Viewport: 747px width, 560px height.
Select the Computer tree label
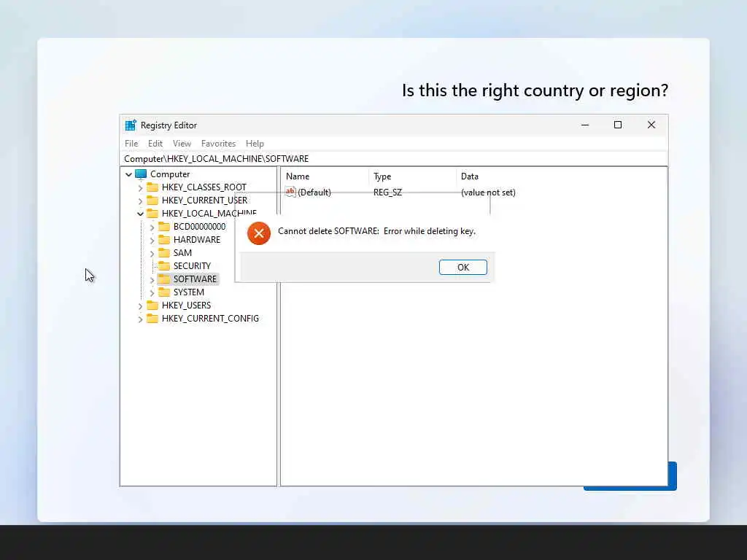[x=170, y=174]
